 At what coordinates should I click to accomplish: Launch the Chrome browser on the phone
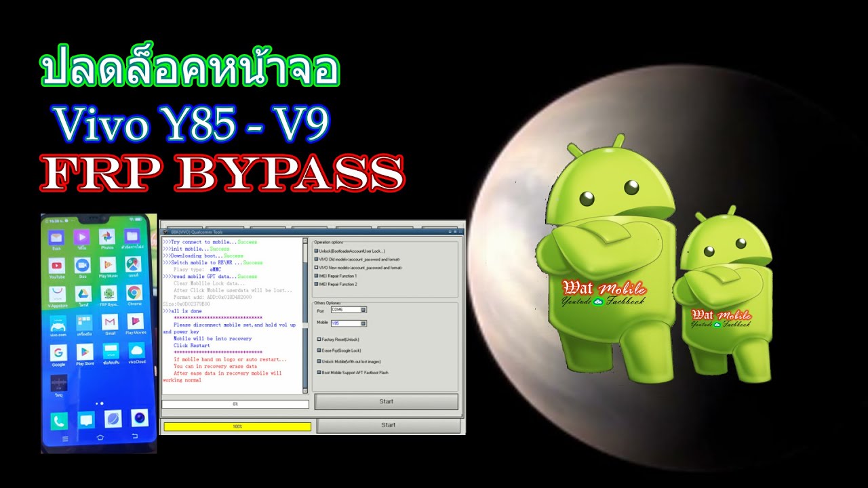pyautogui.click(x=134, y=293)
